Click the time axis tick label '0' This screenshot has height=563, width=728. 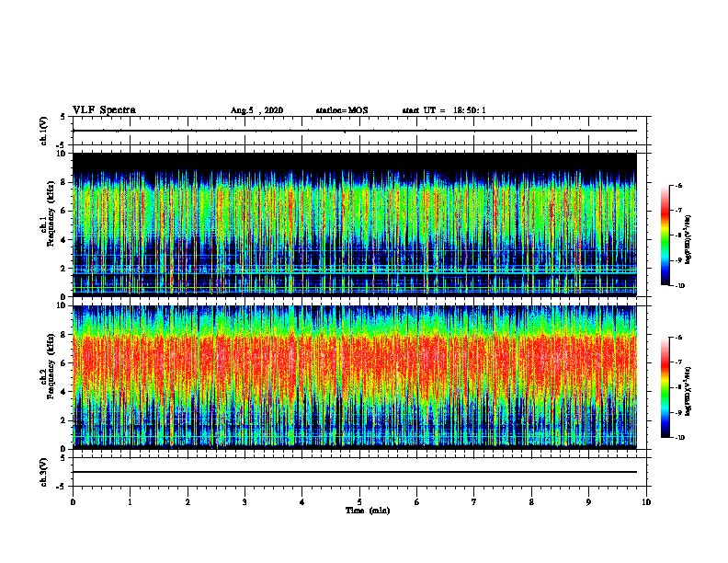pos(73,502)
